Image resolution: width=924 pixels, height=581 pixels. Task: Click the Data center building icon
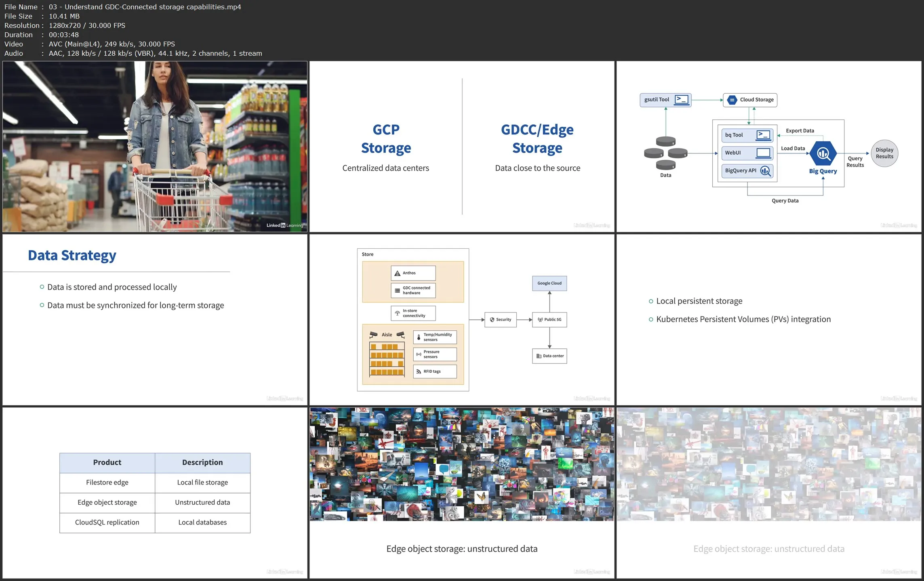click(539, 356)
